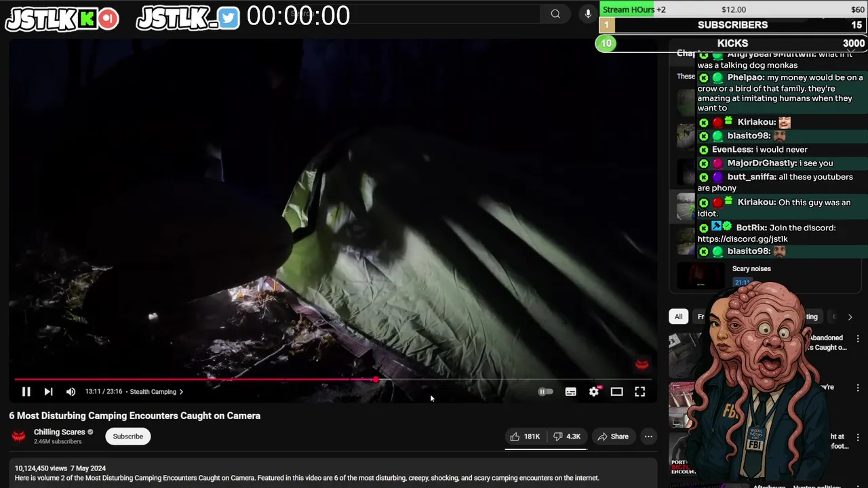Go to Chilling Scares channel name
Viewport: 868px width, 488px height.
pos(60,432)
